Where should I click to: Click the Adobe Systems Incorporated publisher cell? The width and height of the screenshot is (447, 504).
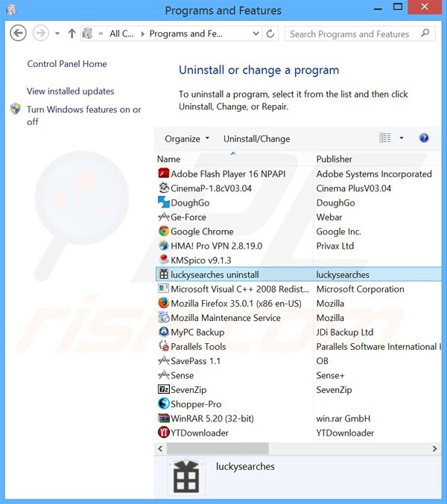374,174
